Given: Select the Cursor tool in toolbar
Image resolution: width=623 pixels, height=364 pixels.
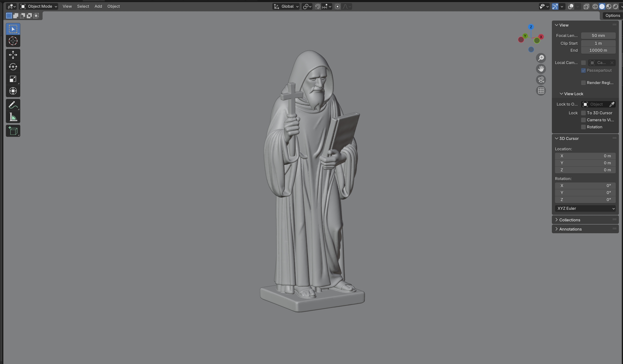Looking at the screenshot, I should click(13, 41).
